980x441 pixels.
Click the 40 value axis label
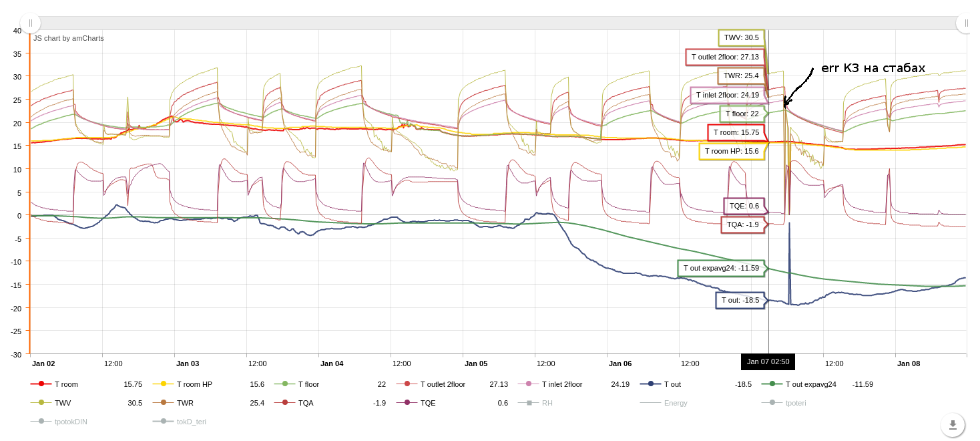click(17, 31)
